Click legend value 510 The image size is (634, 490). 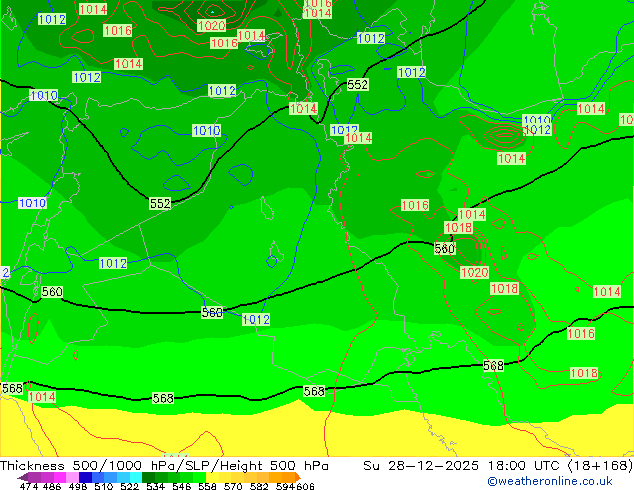click(x=102, y=486)
